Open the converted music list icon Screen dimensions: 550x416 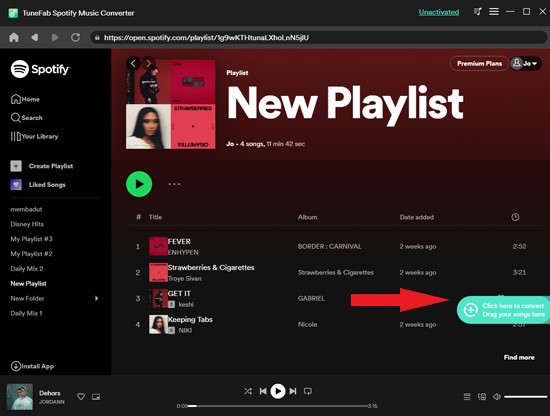click(477, 12)
